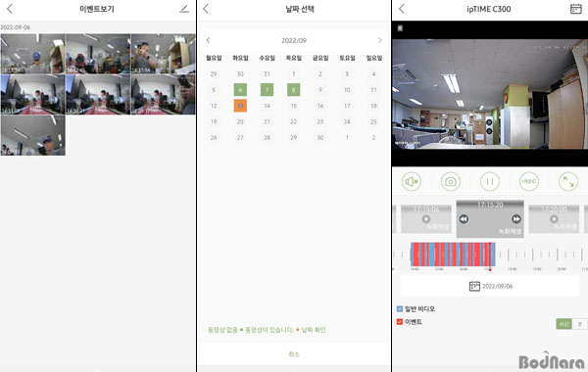The image size is (588, 372).
Task: Tap the edit pencil icon in event view
Action: (184, 9)
